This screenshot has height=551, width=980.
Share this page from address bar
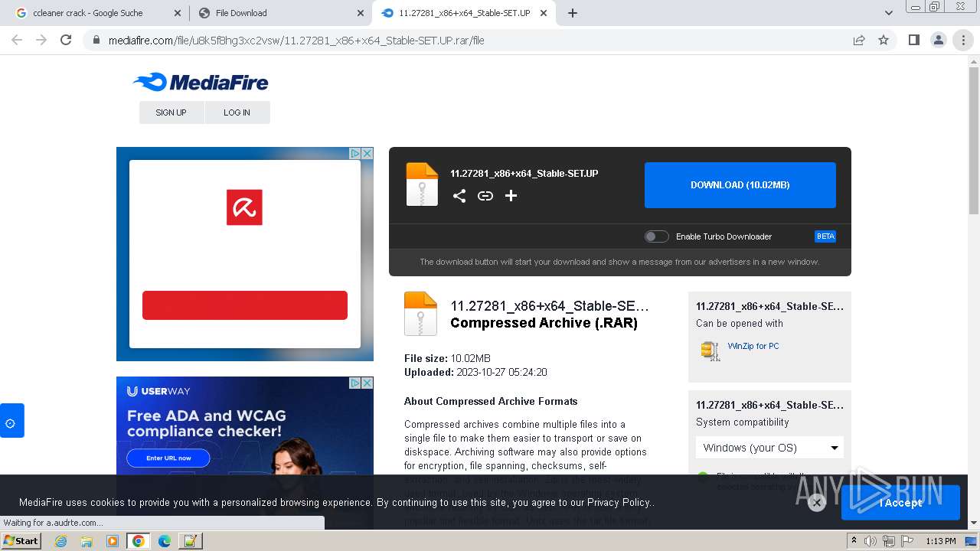pyautogui.click(x=859, y=41)
